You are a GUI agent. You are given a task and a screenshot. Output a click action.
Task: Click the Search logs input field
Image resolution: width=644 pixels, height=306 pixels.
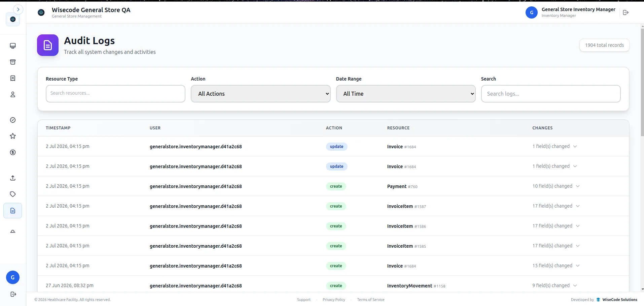tap(551, 94)
